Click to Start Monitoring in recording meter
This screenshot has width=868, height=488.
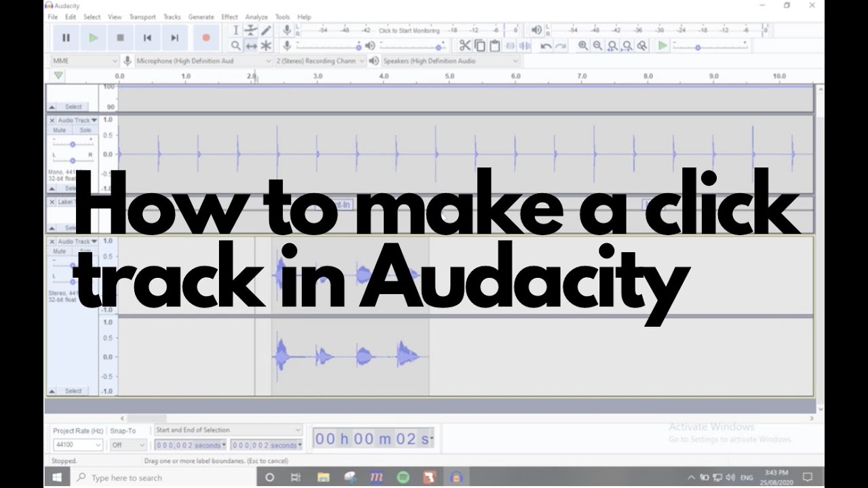[409, 30]
